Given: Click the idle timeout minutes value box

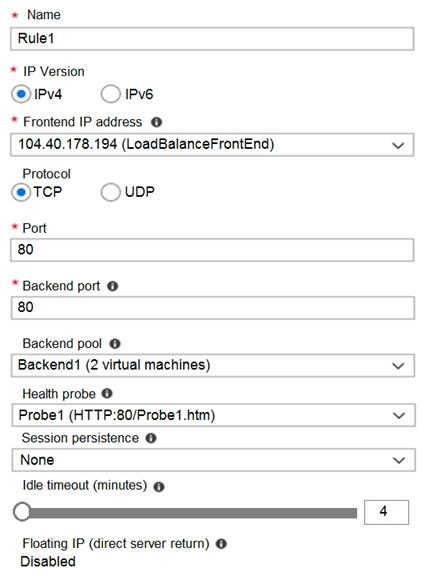Looking at the screenshot, I should (x=386, y=512).
